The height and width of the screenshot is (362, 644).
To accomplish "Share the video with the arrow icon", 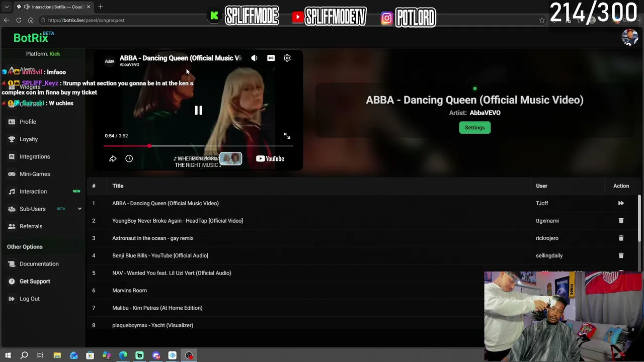I will coord(113,158).
